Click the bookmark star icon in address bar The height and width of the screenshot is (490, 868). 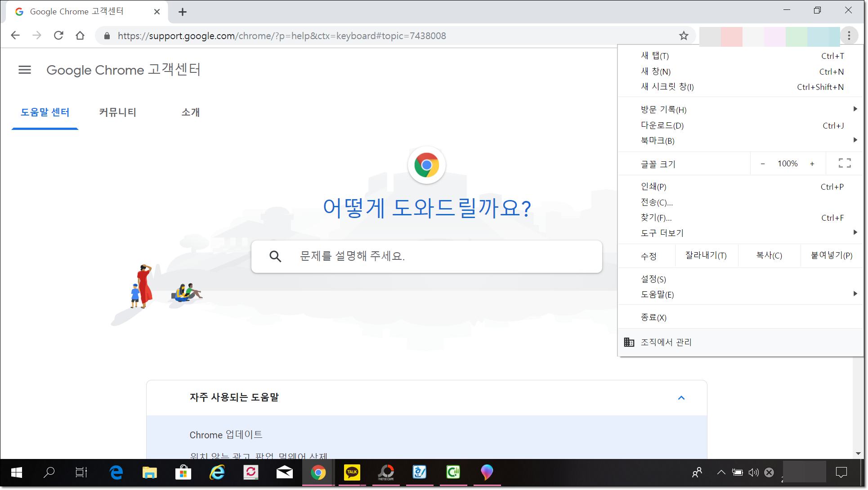tap(684, 36)
